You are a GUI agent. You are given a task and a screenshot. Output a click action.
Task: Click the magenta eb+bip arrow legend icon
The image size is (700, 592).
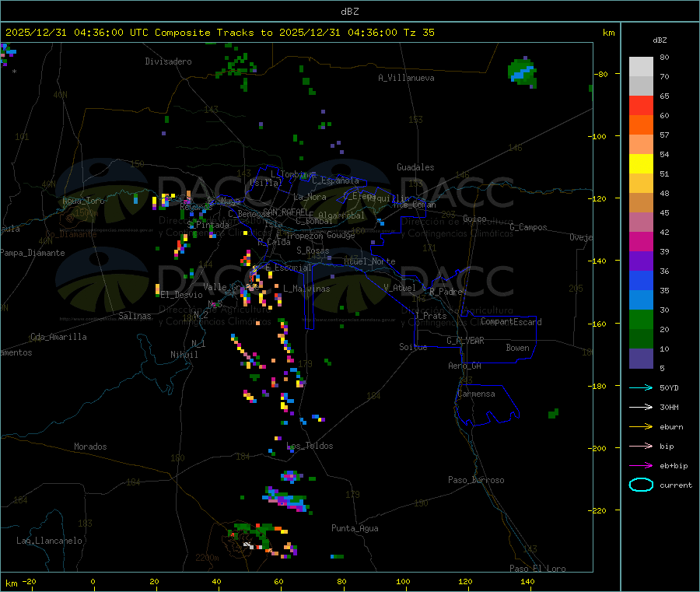click(641, 466)
